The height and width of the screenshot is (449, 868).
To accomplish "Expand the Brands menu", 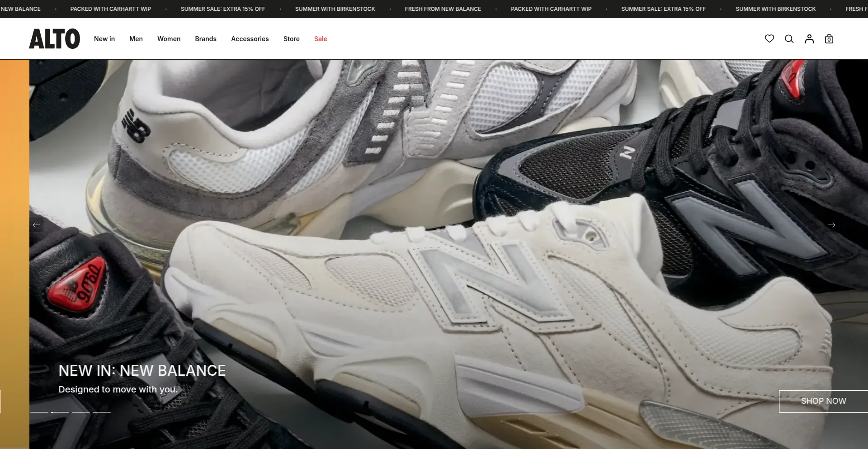I will (x=206, y=39).
